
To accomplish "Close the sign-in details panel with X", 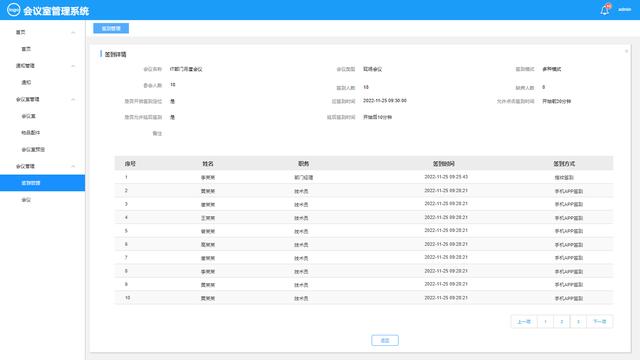I will (x=627, y=51).
